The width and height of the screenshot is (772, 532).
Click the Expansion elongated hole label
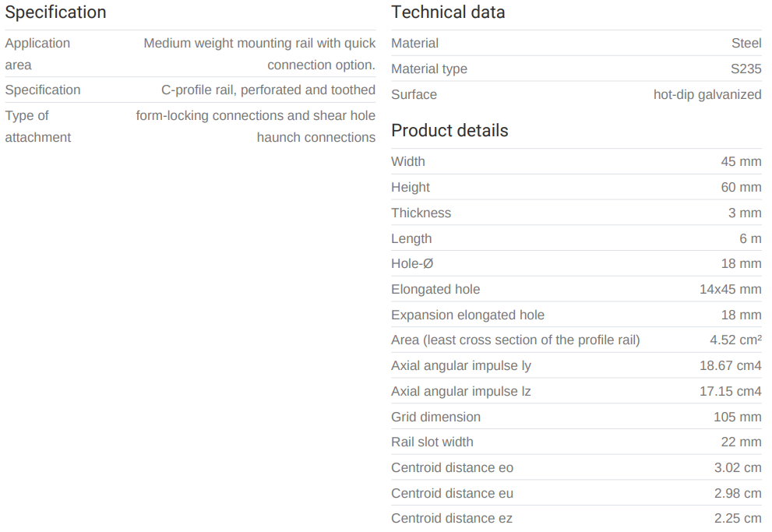467,315
